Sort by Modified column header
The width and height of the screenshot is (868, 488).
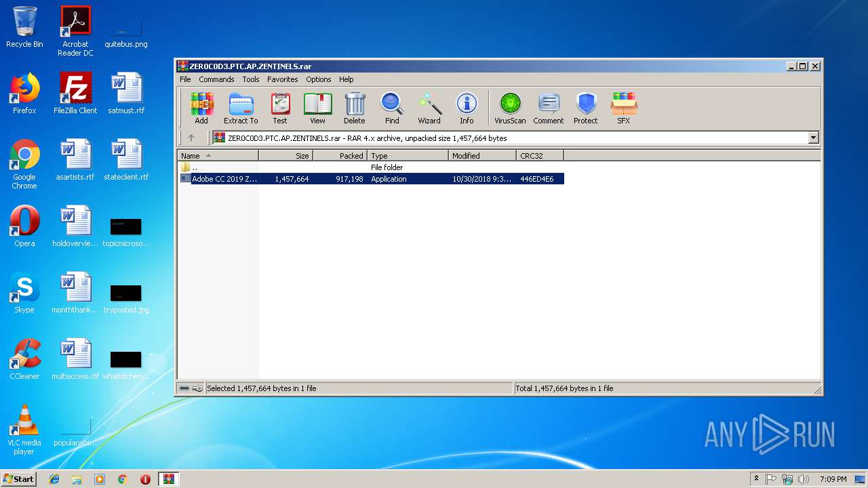pyautogui.click(x=482, y=156)
